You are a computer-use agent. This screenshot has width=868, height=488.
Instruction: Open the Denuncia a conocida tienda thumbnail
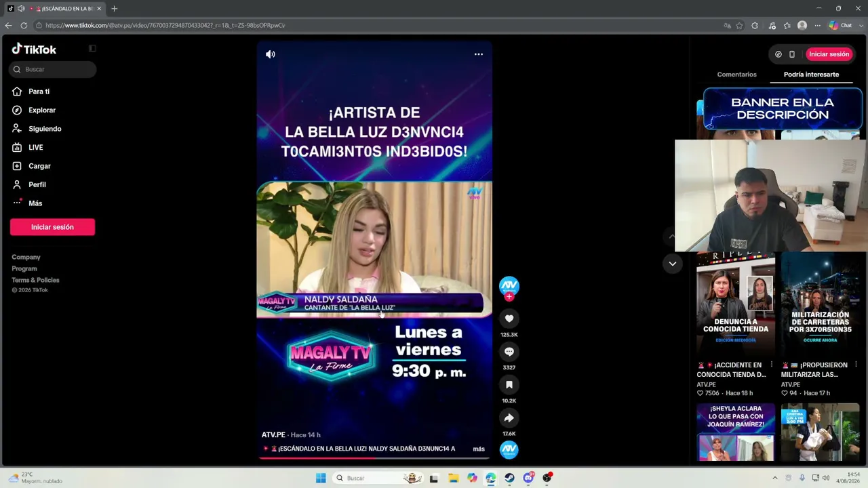pyautogui.click(x=736, y=304)
